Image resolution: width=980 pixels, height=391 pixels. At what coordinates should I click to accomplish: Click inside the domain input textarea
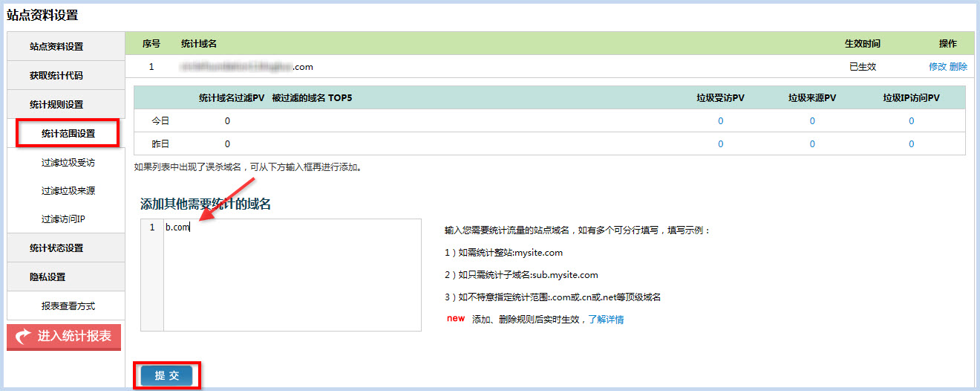click(293, 275)
